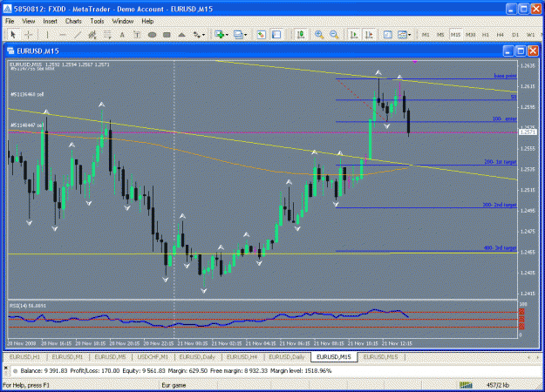Expand the arrows tool dropdown arrow
Viewport: 545px width, 392px height.
click(204, 35)
